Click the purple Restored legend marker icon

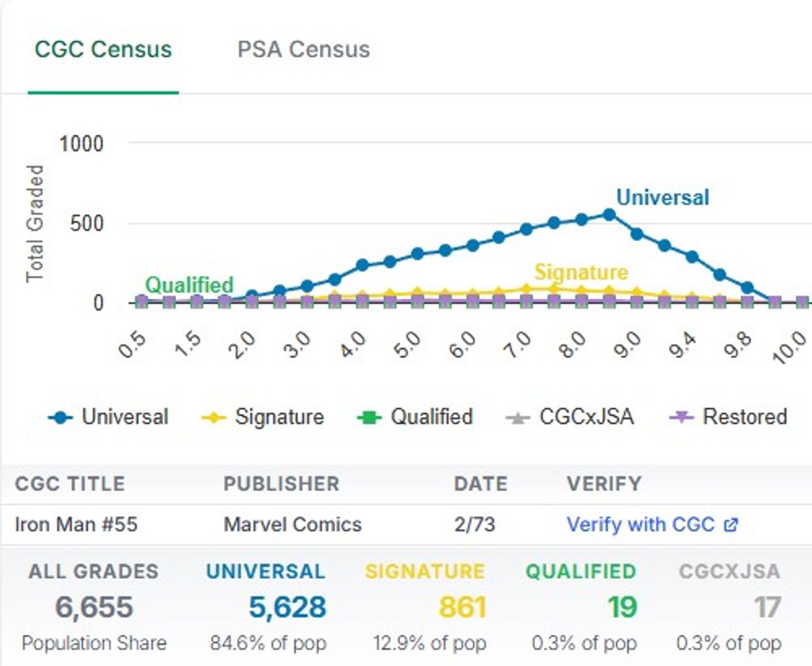[681, 417]
